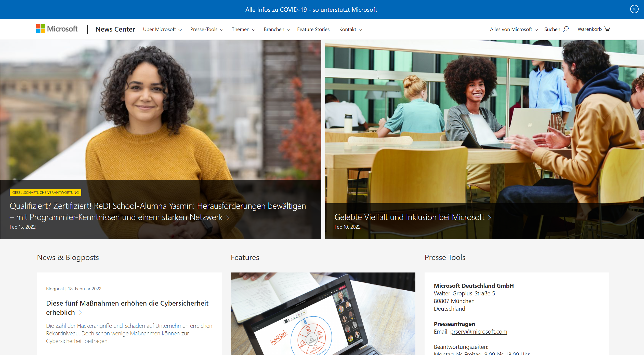The height and width of the screenshot is (355, 644).
Task: Open the COVID-19 info banner link
Action: 311,10
